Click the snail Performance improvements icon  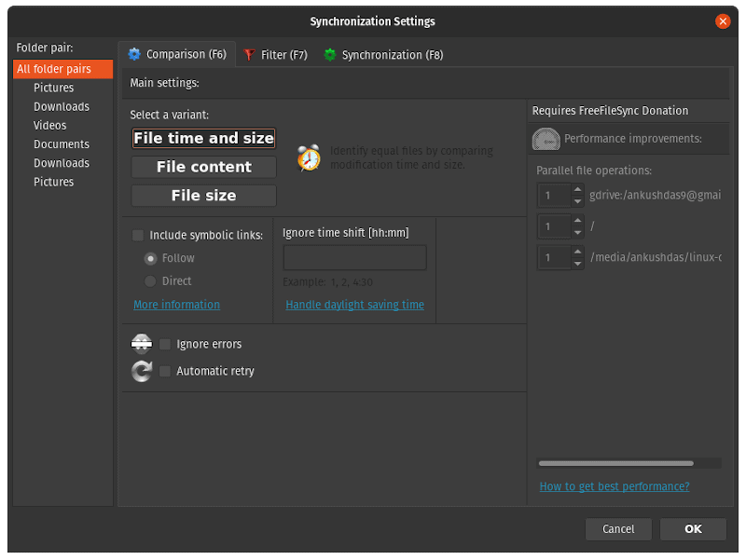(546, 138)
